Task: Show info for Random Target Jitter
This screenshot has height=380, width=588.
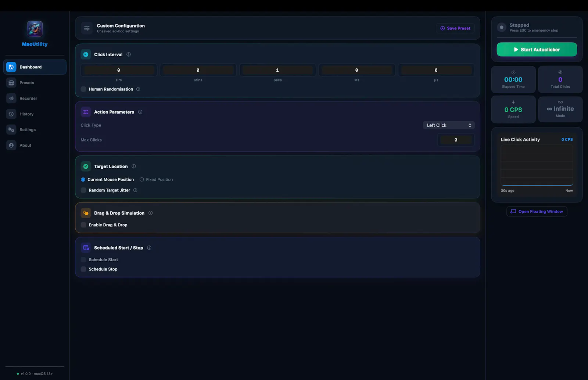Action: pyautogui.click(x=135, y=190)
